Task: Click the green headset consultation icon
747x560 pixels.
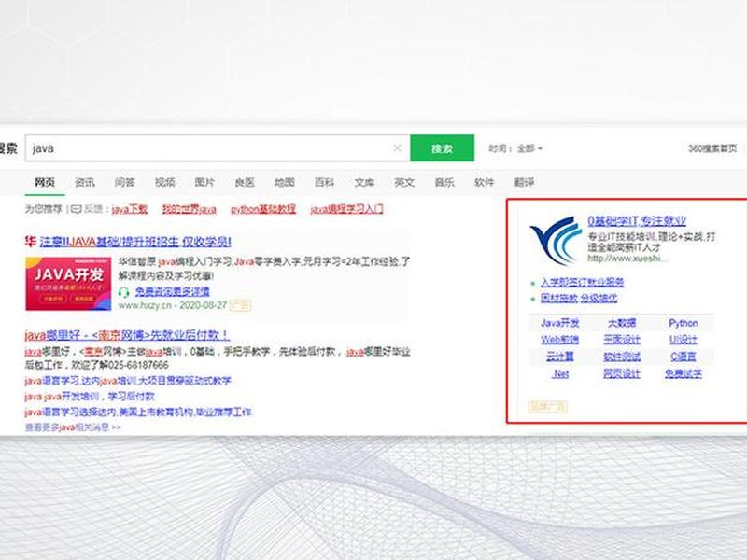Action: [x=124, y=291]
